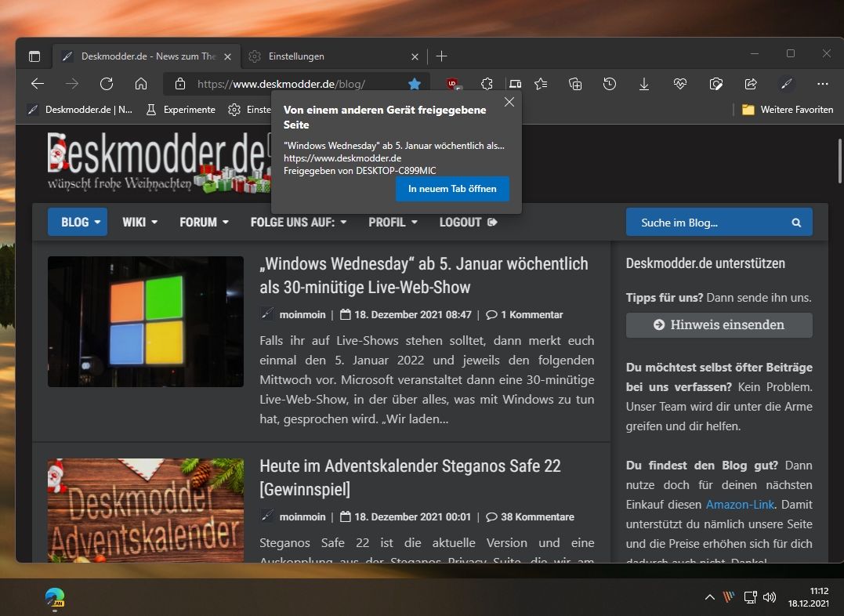Open the Favorites list

pos(541,83)
